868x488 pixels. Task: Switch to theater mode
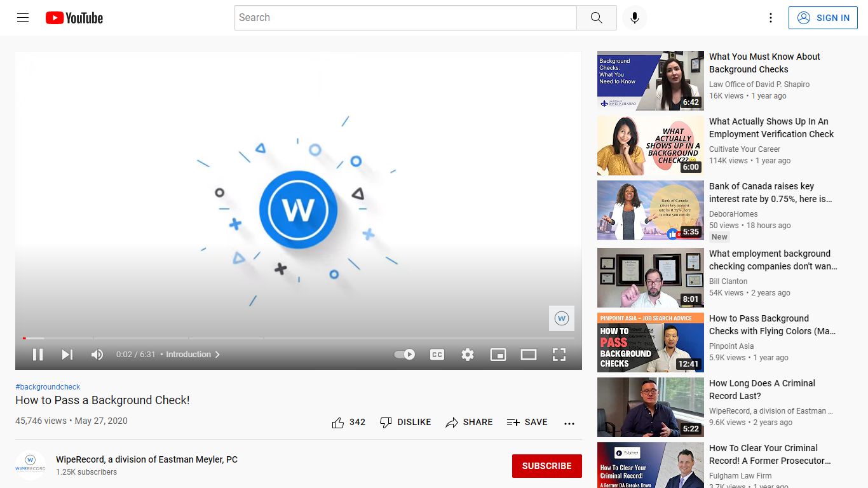coord(529,355)
